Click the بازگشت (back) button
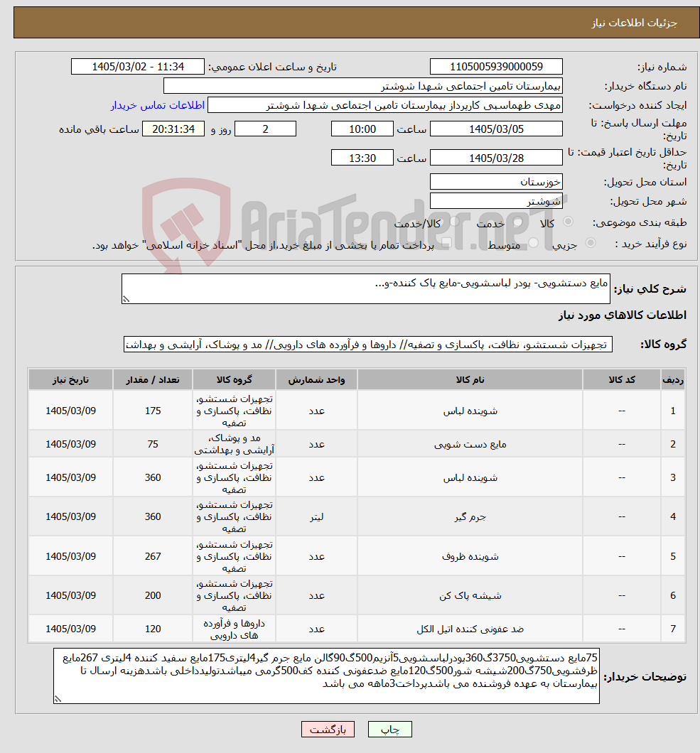 click(328, 730)
